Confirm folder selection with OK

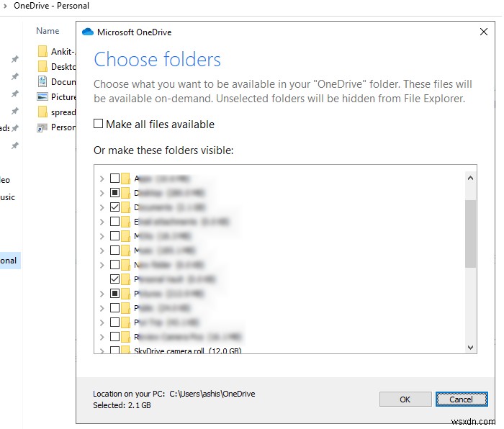pyautogui.click(x=405, y=399)
